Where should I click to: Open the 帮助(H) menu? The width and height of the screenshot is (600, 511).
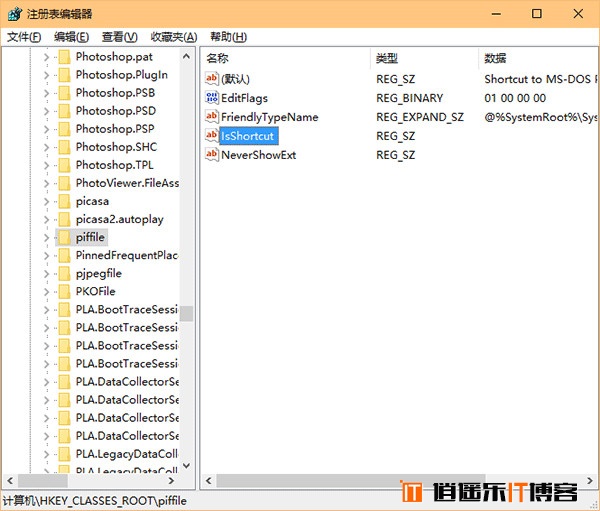228,37
